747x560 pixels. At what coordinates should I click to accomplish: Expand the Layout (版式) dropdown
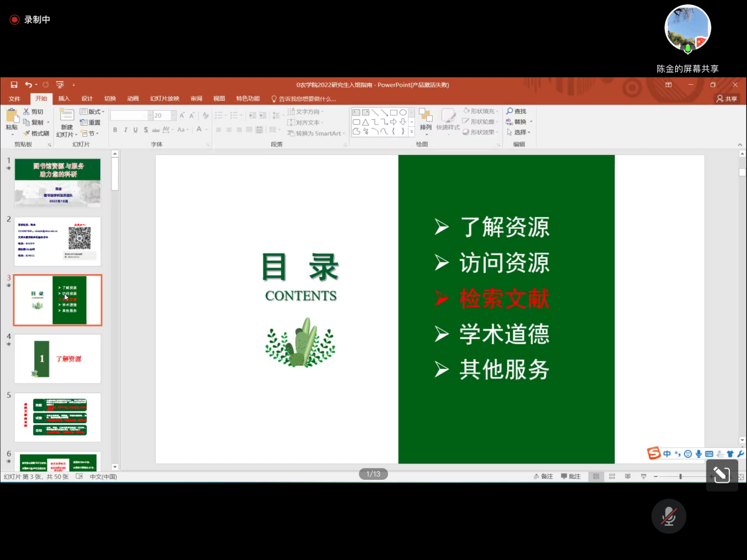[92, 112]
